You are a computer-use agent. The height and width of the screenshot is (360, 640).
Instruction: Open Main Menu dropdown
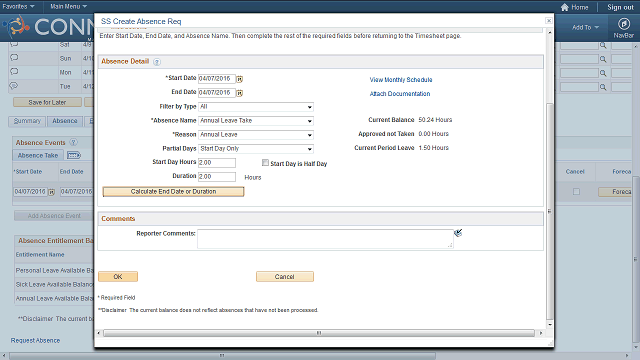tap(68, 7)
